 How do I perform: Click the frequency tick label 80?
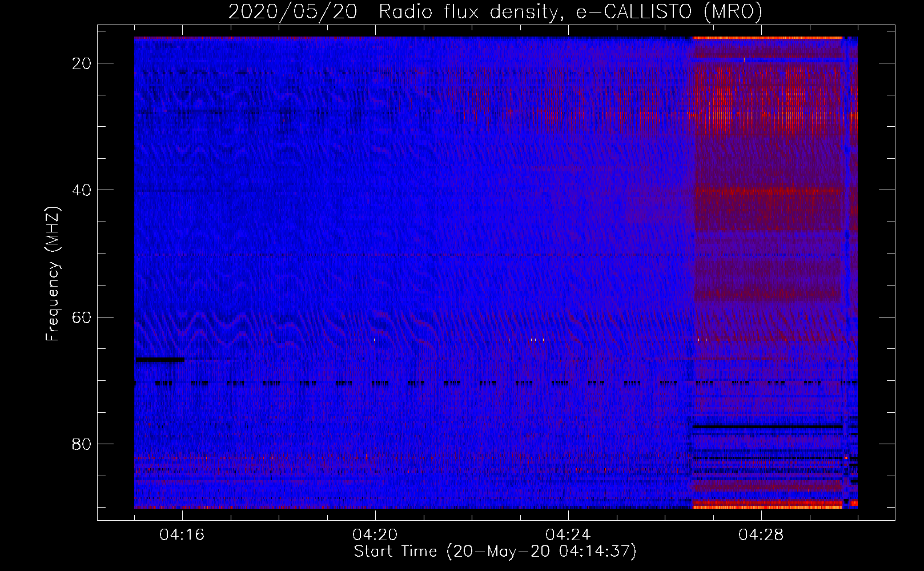[x=82, y=444]
